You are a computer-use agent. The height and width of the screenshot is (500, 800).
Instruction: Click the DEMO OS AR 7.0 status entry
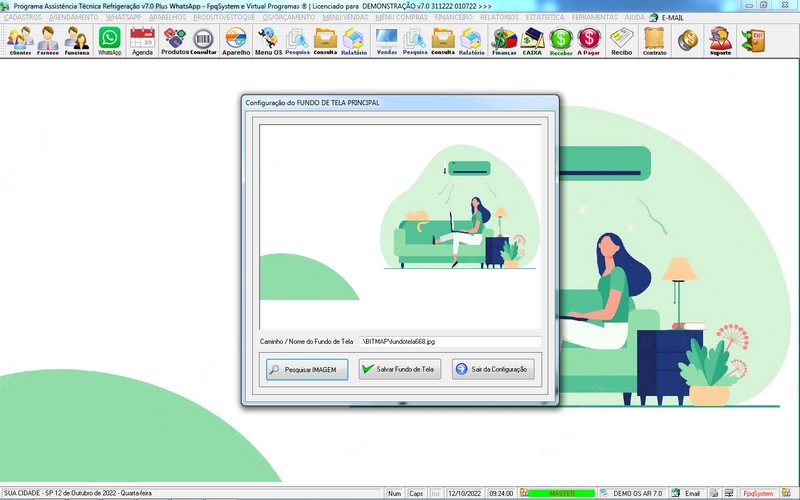click(x=633, y=493)
